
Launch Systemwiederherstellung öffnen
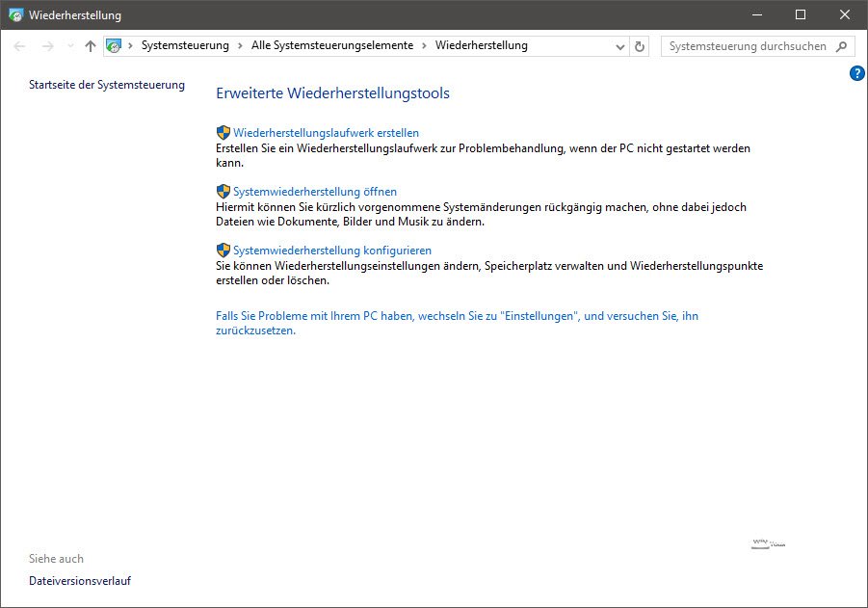click(x=315, y=192)
